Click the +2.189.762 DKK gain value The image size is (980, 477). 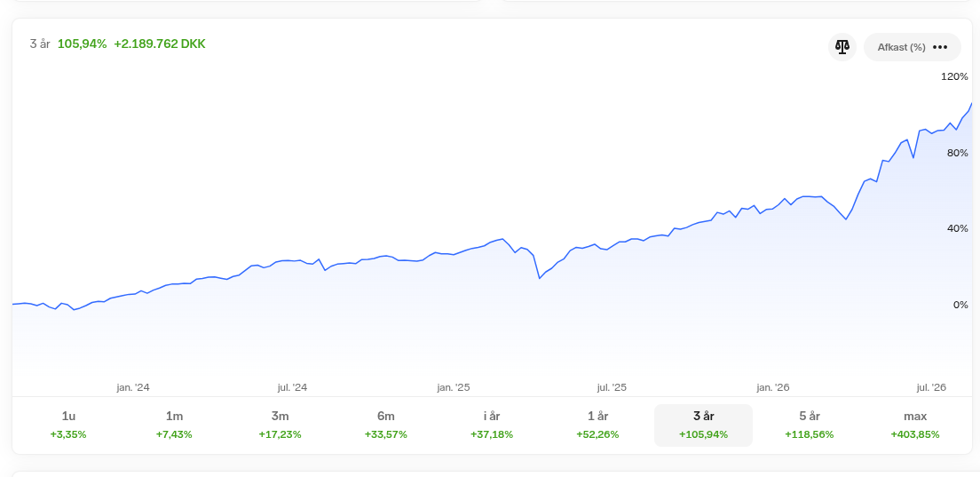coord(160,44)
